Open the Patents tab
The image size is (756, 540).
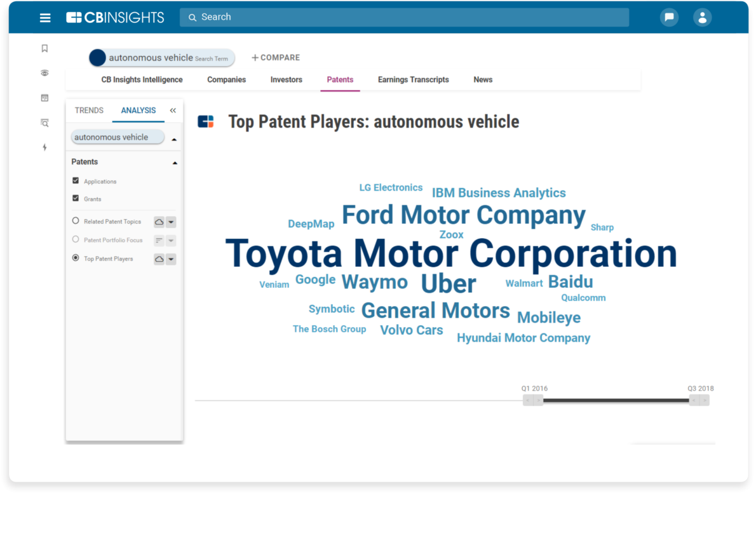tap(340, 79)
